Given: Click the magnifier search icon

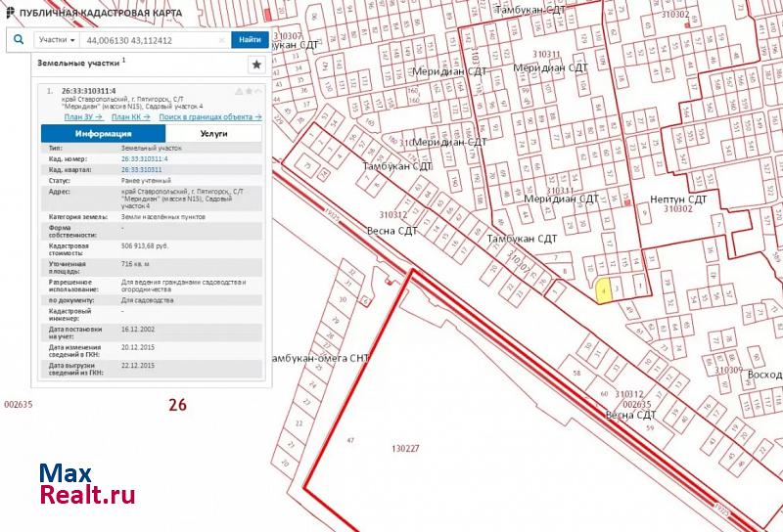Looking at the screenshot, I should point(19,40).
